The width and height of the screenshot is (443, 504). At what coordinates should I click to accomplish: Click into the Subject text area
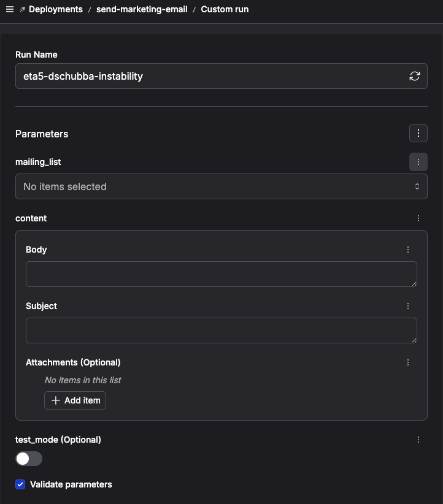click(221, 330)
